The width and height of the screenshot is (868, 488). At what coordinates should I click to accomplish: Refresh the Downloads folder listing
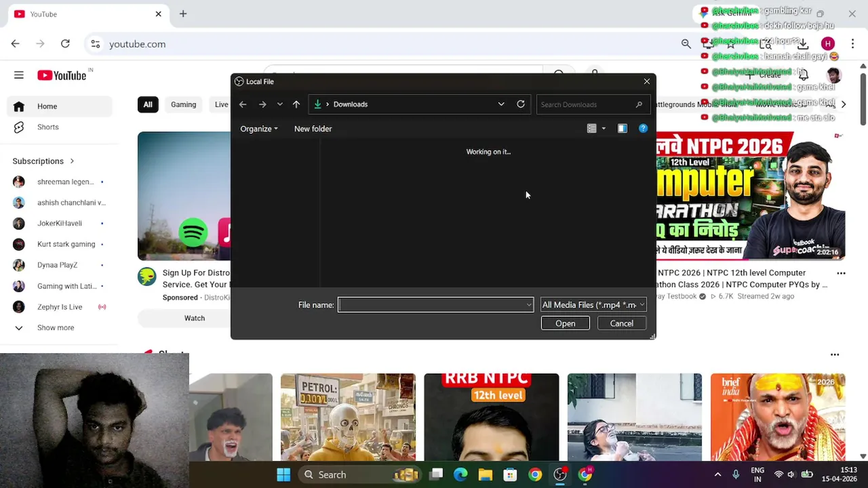(x=521, y=104)
